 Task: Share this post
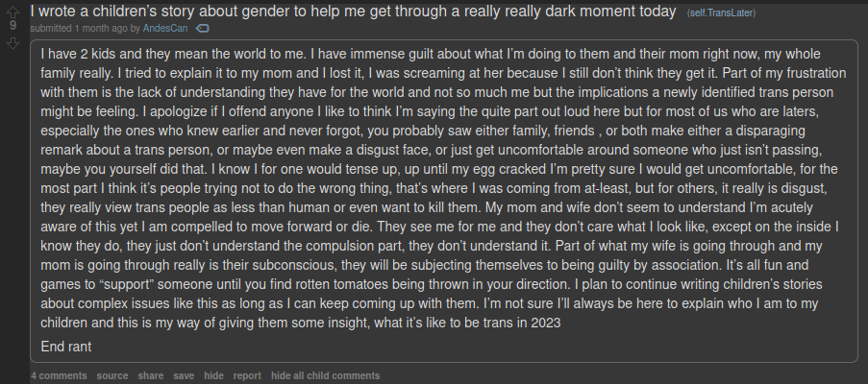[150, 375]
